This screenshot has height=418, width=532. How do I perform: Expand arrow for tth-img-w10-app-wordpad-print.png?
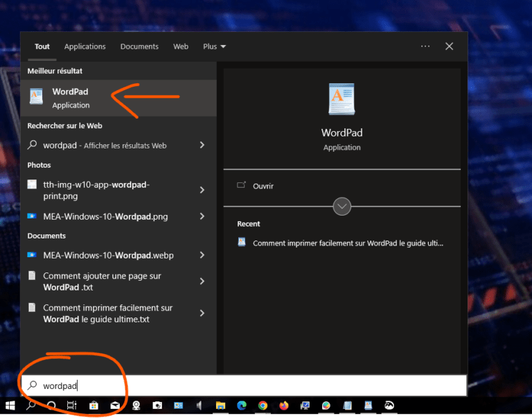click(x=202, y=190)
